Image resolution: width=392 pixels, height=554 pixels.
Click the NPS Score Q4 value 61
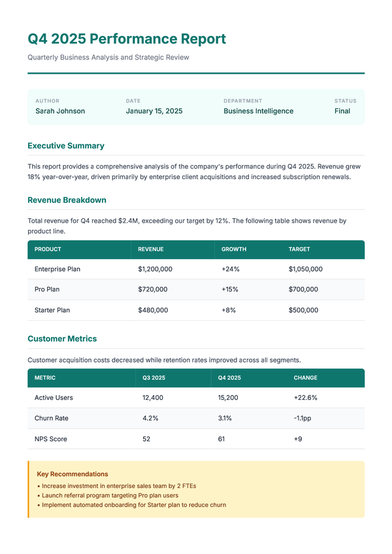click(221, 439)
